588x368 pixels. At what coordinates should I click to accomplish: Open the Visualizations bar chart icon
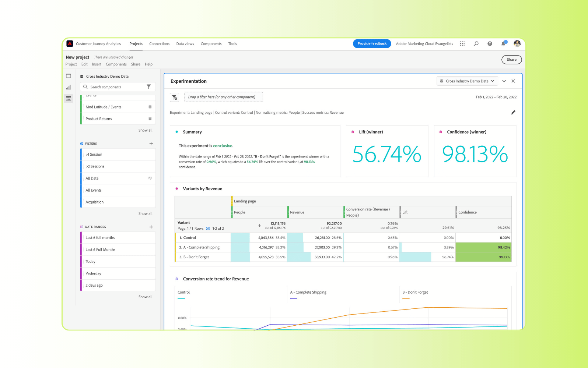click(69, 87)
